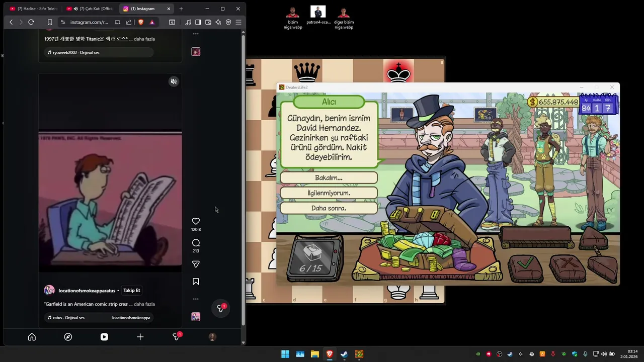Viewport: 644px width, 362px height.
Task: Open site settings icon in address bar
Action: point(63,22)
